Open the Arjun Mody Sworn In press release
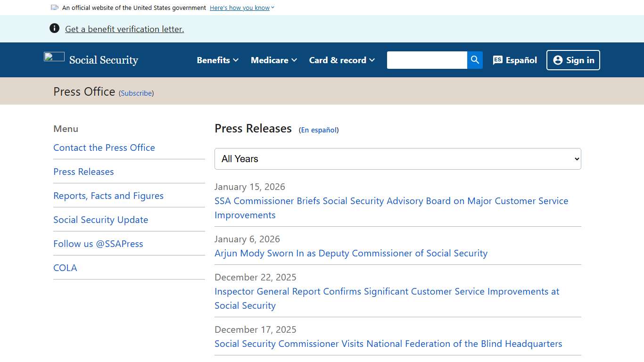 351,253
